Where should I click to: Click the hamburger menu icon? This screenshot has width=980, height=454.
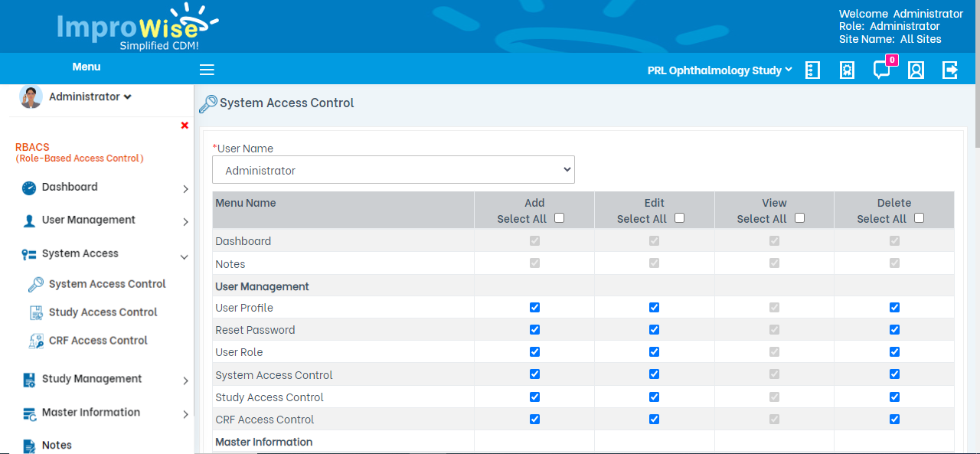click(207, 69)
